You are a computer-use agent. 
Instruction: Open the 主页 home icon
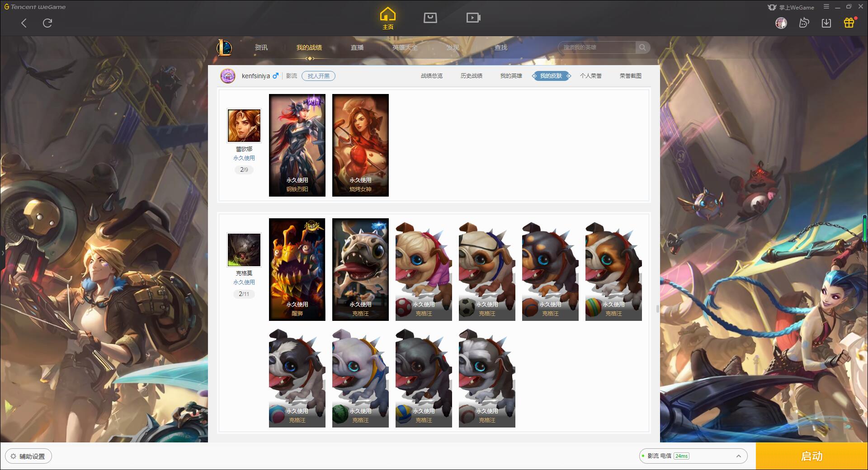(x=388, y=19)
